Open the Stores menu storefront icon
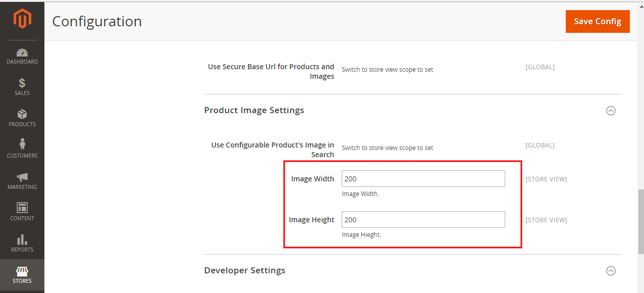The width and height of the screenshot is (644, 293). pyautogui.click(x=22, y=271)
